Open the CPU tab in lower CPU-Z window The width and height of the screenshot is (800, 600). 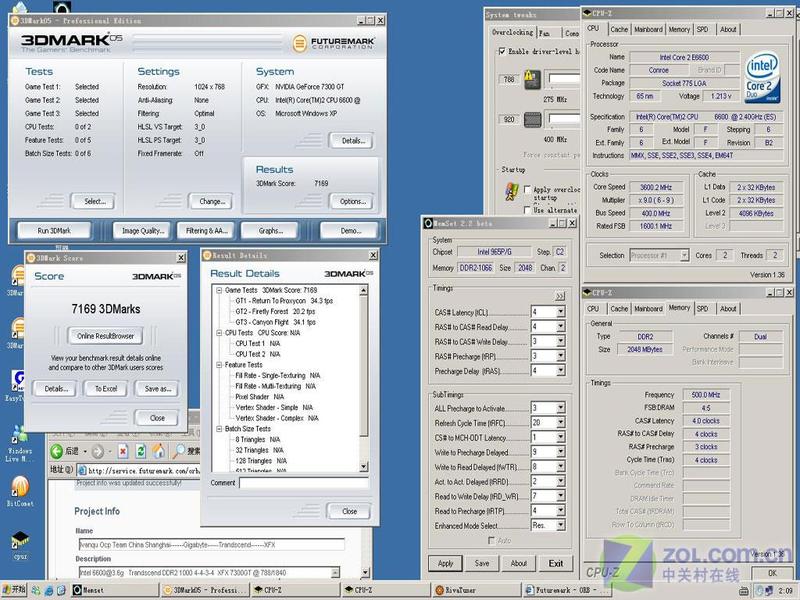pyautogui.click(x=593, y=309)
